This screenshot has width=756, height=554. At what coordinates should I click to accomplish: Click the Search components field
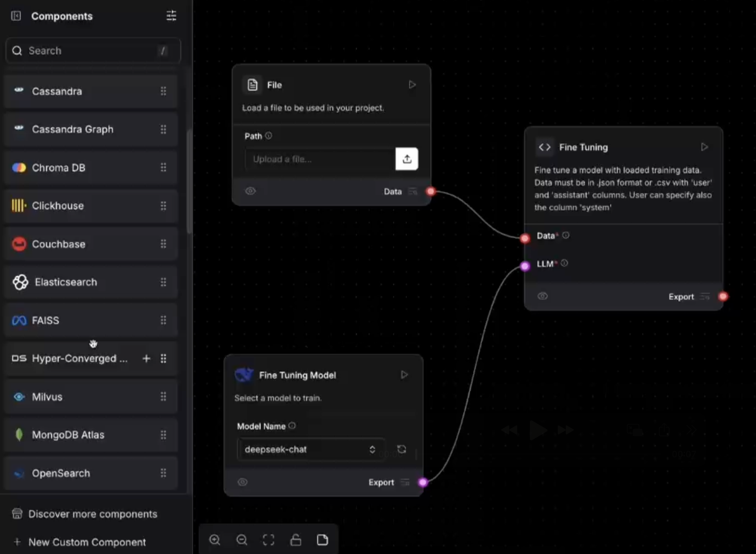pos(93,50)
